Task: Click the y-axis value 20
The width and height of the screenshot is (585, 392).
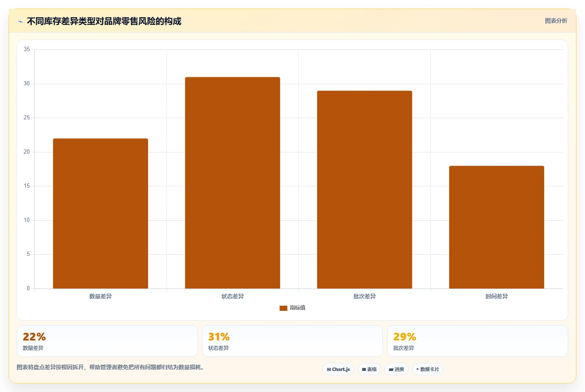Action: (27, 152)
